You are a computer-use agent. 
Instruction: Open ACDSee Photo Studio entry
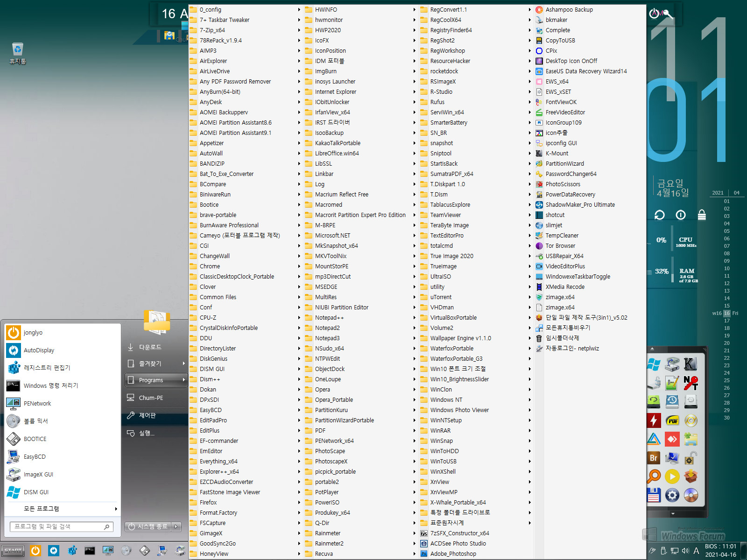[476, 544]
